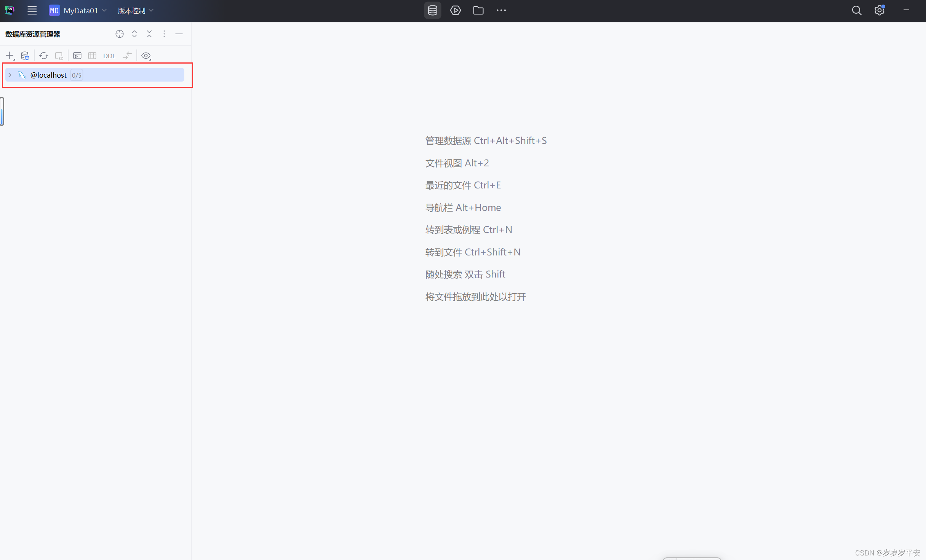Open data source properties icon
The image size is (926, 560).
[x=25, y=56]
